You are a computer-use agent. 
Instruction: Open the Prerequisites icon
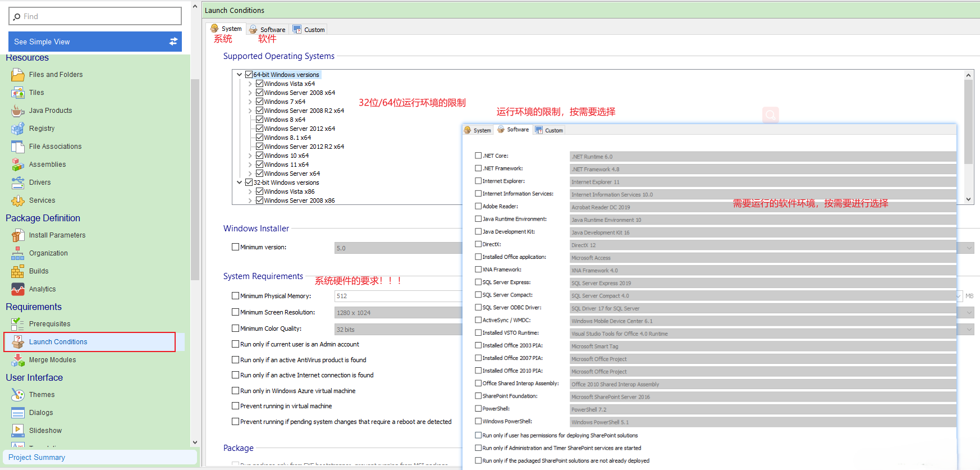[x=18, y=324]
